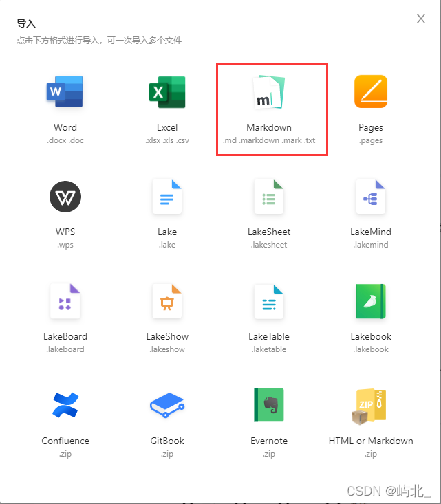Click the ".wps" extension text
This screenshot has width=441, height=504.
point(65,245)
